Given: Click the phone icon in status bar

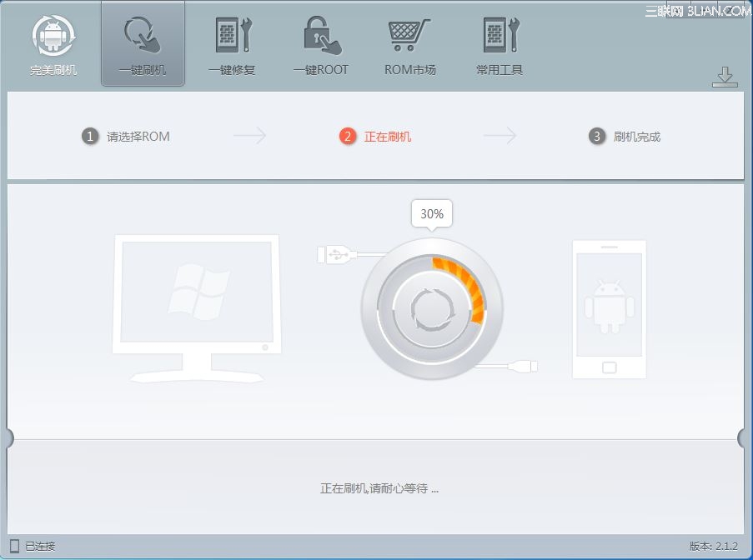Looking at the screenshot, I should pyautogui.click(x=15, y=546).
